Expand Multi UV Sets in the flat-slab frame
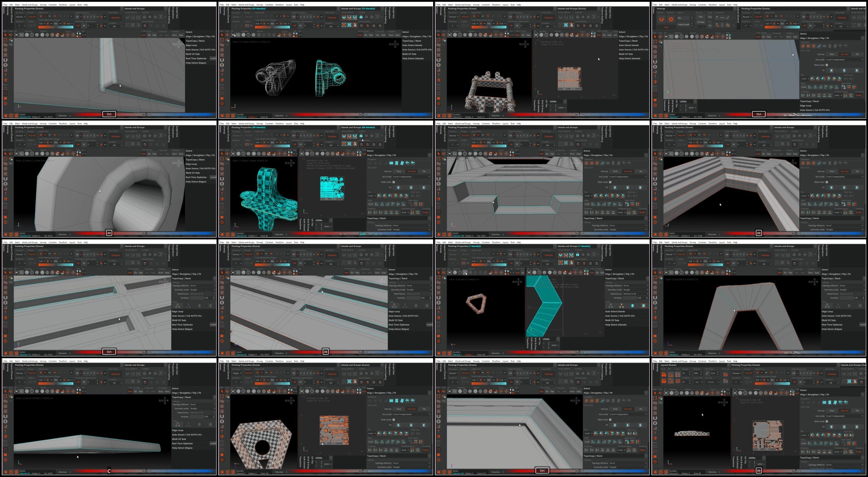 [179, 439]
